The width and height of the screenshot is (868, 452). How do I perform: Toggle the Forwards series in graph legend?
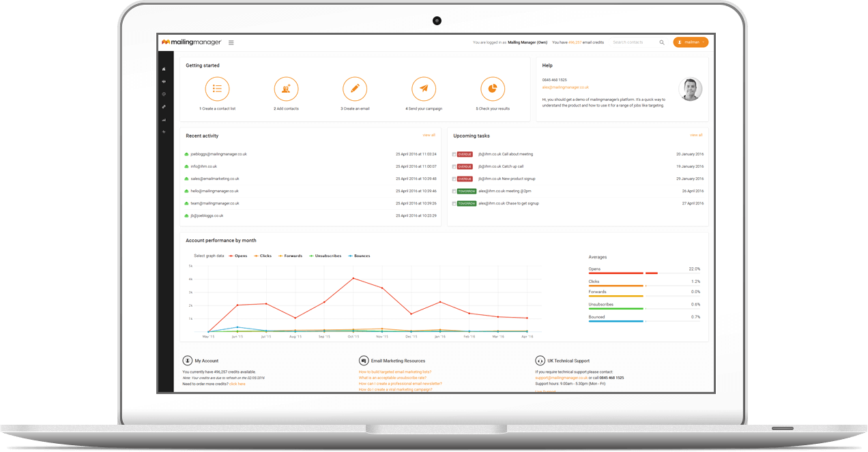(290, 256)
